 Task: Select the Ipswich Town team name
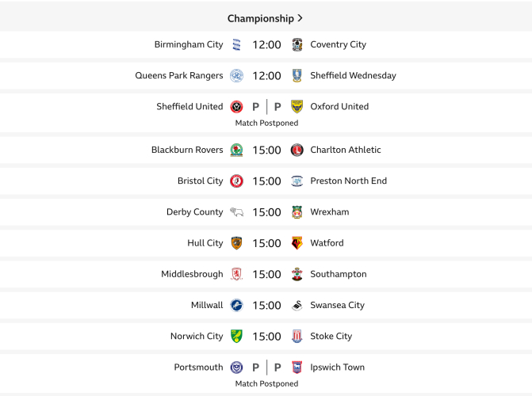click(337, 367)
